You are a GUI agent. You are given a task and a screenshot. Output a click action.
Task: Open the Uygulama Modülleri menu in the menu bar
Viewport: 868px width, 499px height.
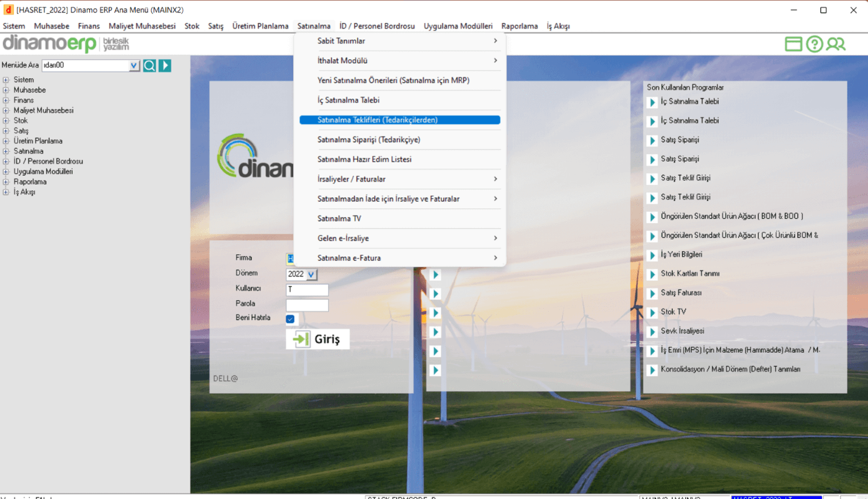tap(458, 26)
